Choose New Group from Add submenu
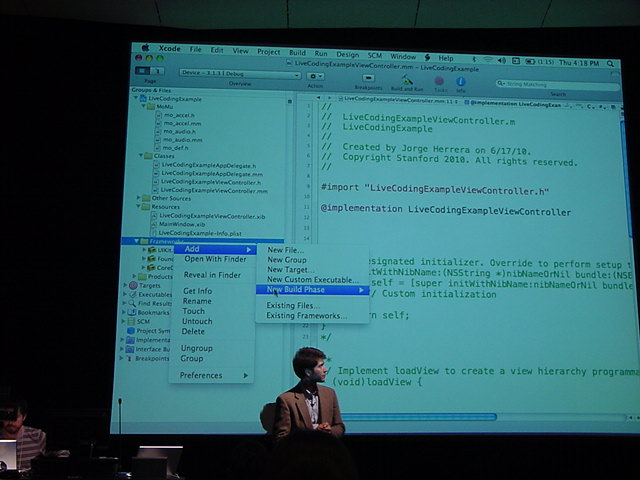This screenshot has width=640, height=480. (287, 260)
